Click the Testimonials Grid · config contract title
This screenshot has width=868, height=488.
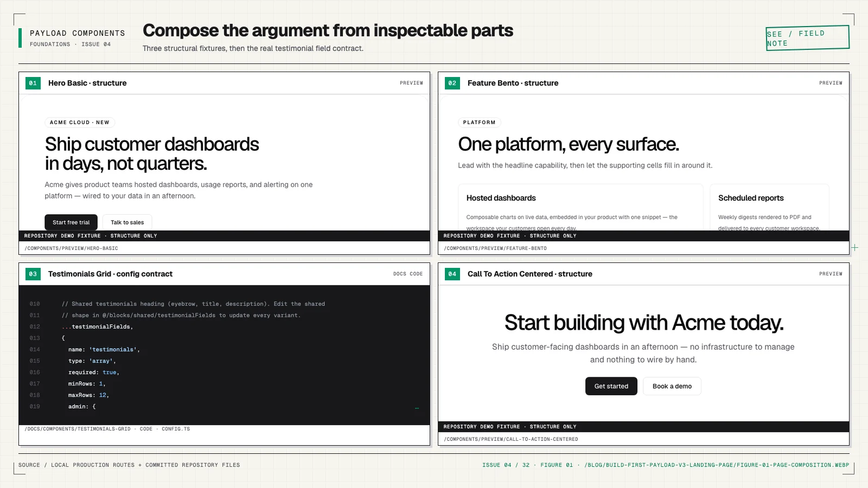click(x=110, y=274)
